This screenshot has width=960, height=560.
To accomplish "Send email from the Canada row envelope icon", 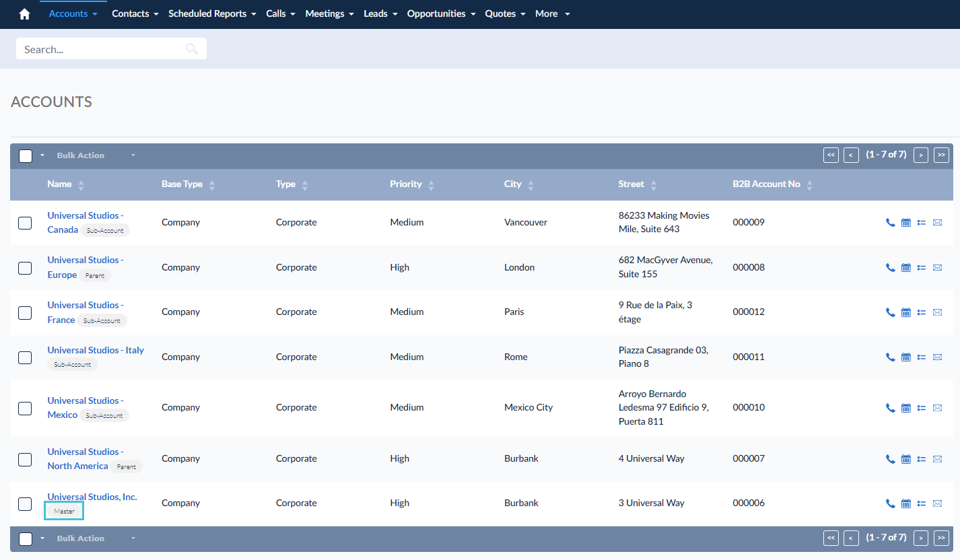I will (937, 223).
